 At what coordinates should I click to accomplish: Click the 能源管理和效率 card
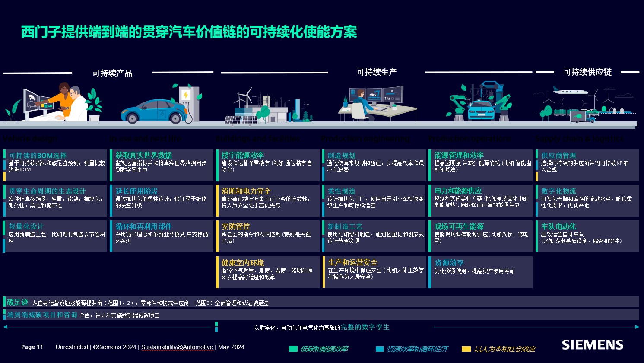481,165
